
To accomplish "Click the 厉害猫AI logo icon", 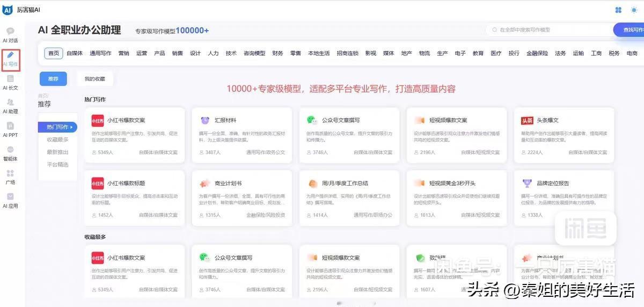I will [8, 10].
